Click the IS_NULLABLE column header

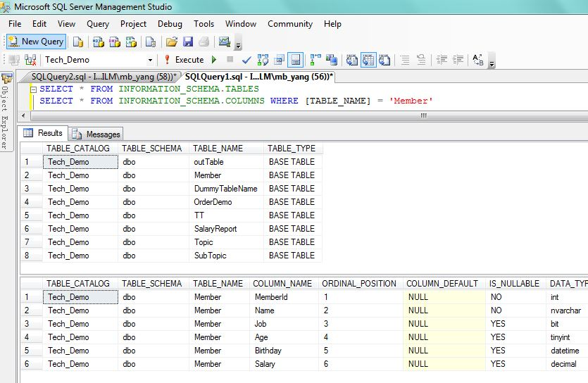pyautogui.click(x=514, y=284)
